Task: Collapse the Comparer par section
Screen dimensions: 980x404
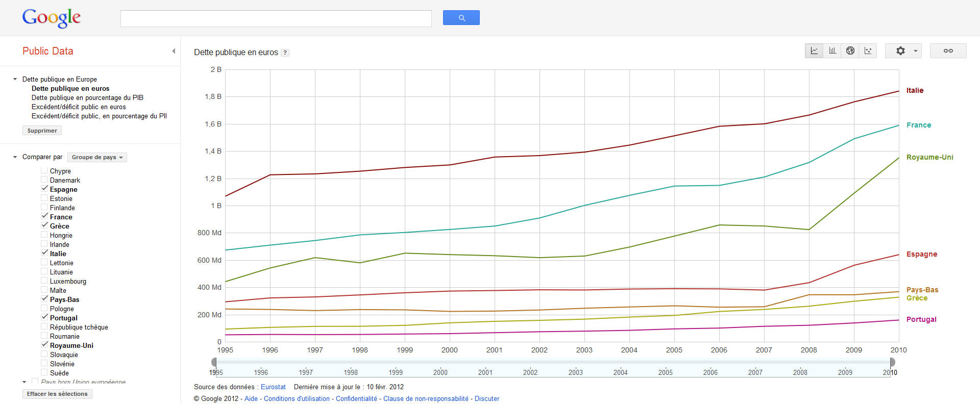Action: click(15, 157)
